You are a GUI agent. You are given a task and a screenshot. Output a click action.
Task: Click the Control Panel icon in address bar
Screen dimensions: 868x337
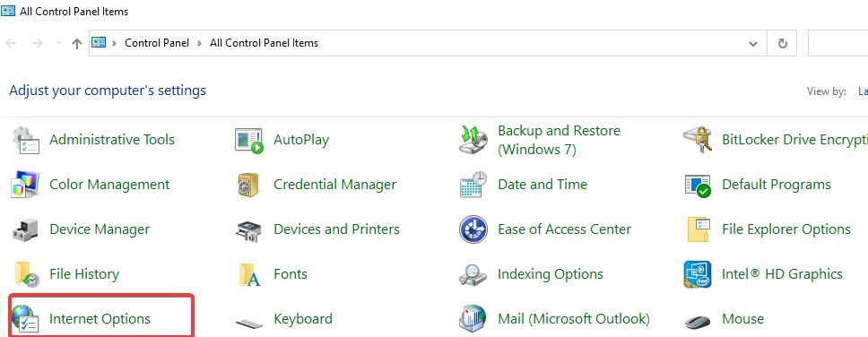coord(99,43)
